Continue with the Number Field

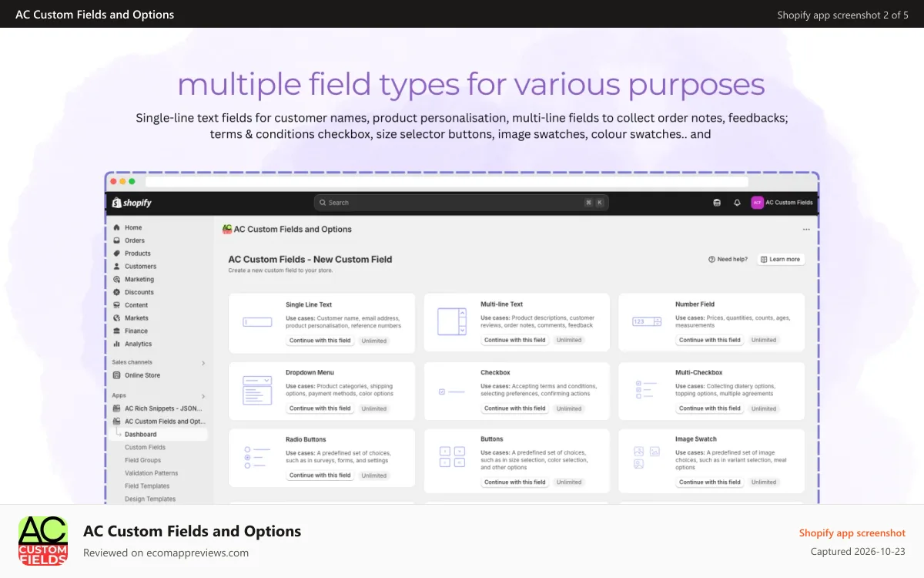coord(710,340)
